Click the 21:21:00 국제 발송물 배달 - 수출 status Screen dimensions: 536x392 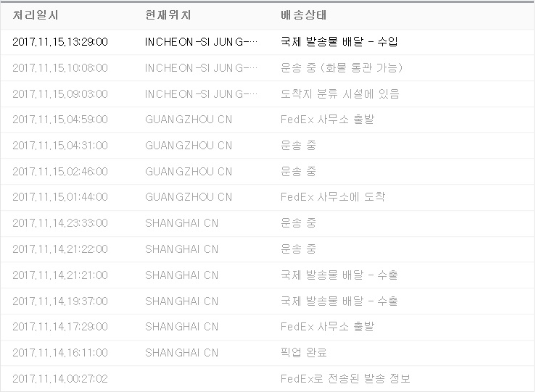pos(339,275)
